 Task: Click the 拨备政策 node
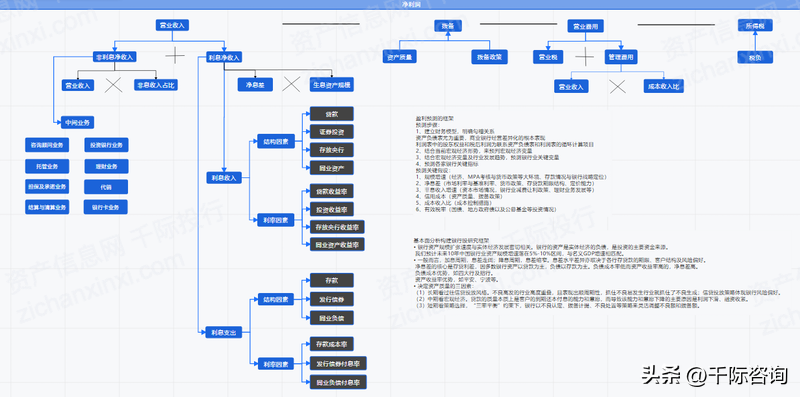coord(490,57)
